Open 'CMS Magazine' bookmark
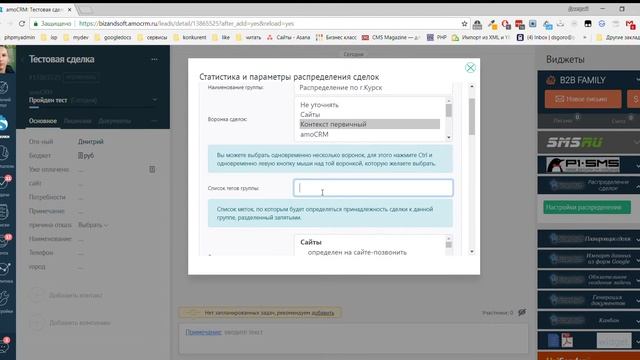The width and height of the screenshot is (640, 360). (x=391, y=37)
